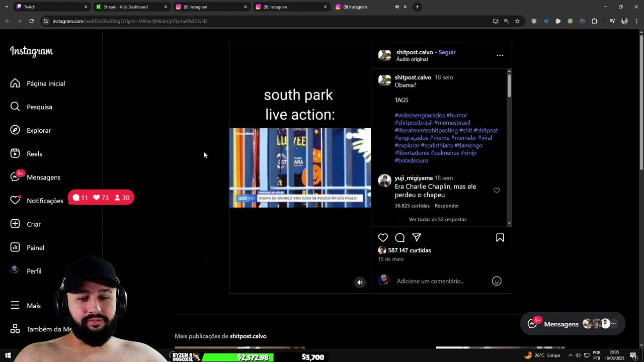Open new browser tab
Viewport: 644px width, 362px height.
pos(417,7)
